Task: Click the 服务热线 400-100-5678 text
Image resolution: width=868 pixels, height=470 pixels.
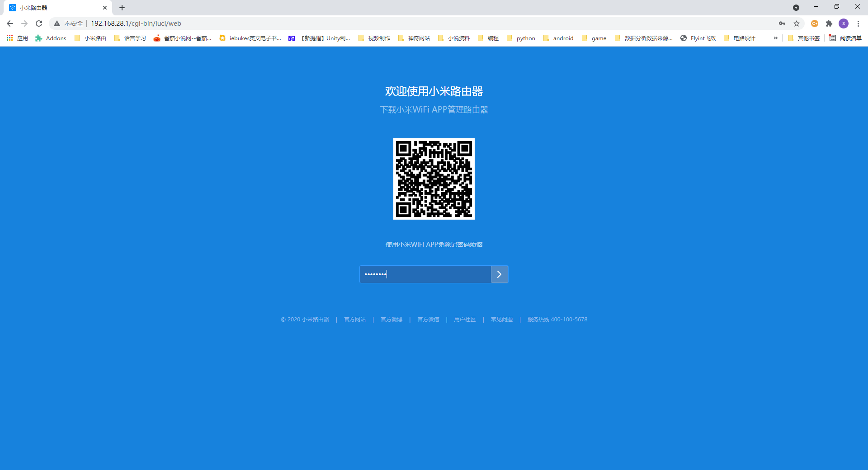Action: tap(557, 320)
